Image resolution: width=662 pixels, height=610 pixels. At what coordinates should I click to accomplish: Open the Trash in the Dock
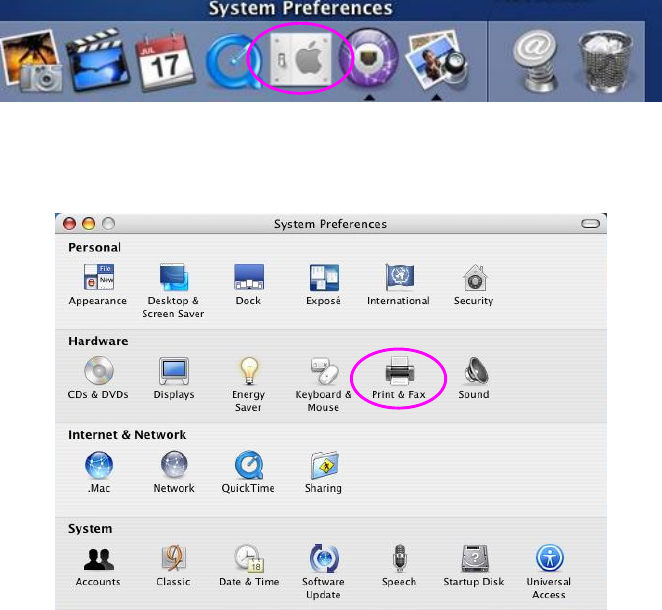[x=605, y=62]
